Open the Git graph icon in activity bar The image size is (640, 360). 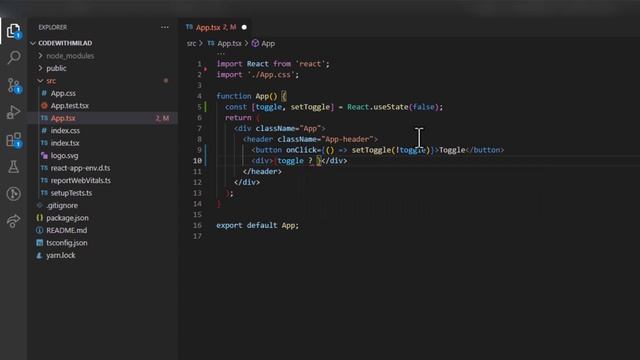coord(13,193)
